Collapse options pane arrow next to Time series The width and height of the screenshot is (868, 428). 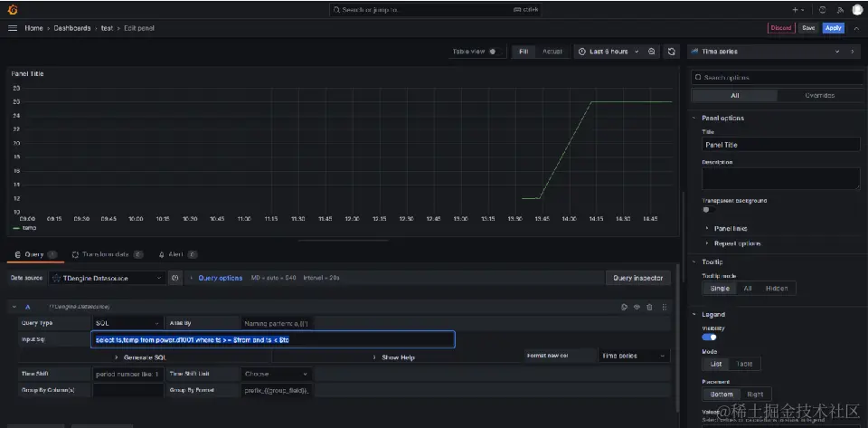point(853,52)
